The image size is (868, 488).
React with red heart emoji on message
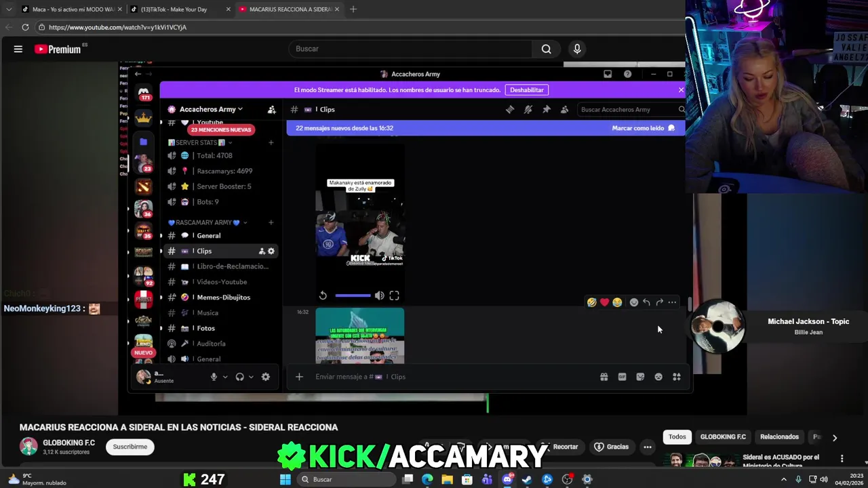[x=604, y=302]
